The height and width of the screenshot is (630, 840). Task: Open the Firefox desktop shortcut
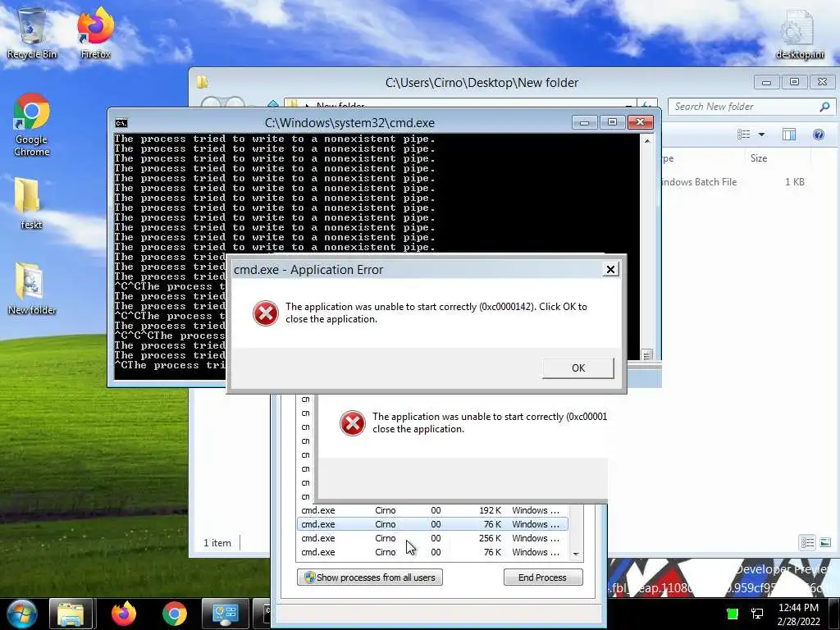[95, 33]
